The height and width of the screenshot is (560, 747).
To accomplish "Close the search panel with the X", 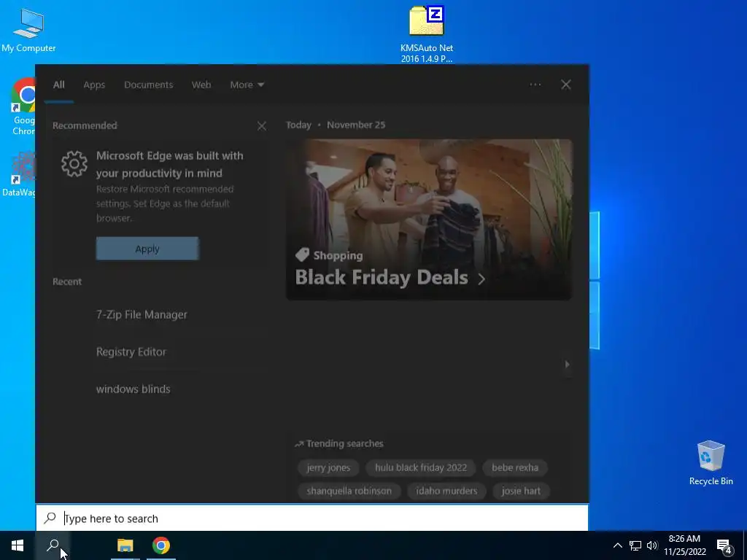I will click(x=565, y=85).
